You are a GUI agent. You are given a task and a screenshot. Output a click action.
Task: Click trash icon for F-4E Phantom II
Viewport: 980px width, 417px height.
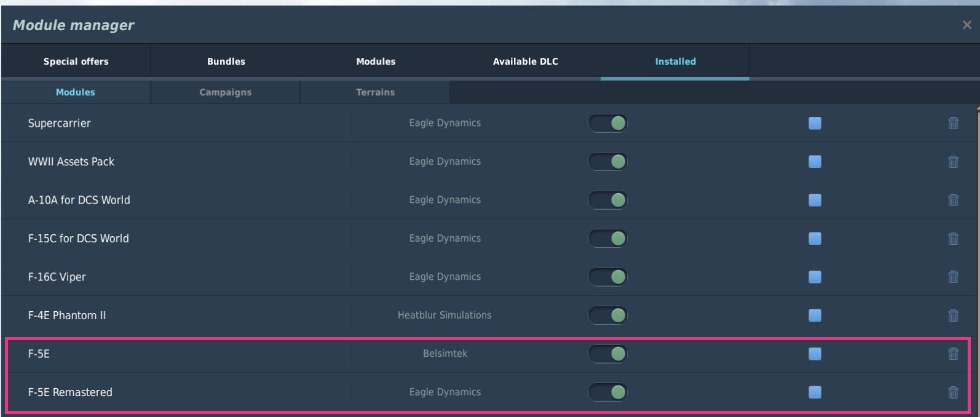[x=953, y=316]
